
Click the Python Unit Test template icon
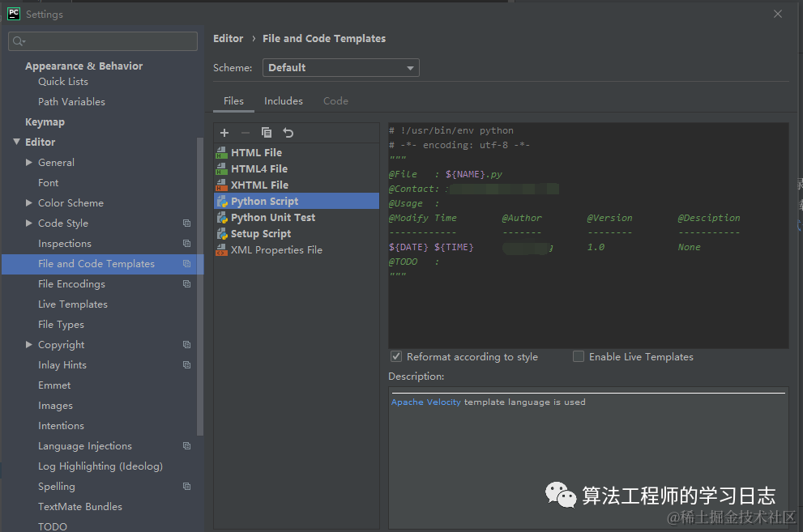pos(222,217)
